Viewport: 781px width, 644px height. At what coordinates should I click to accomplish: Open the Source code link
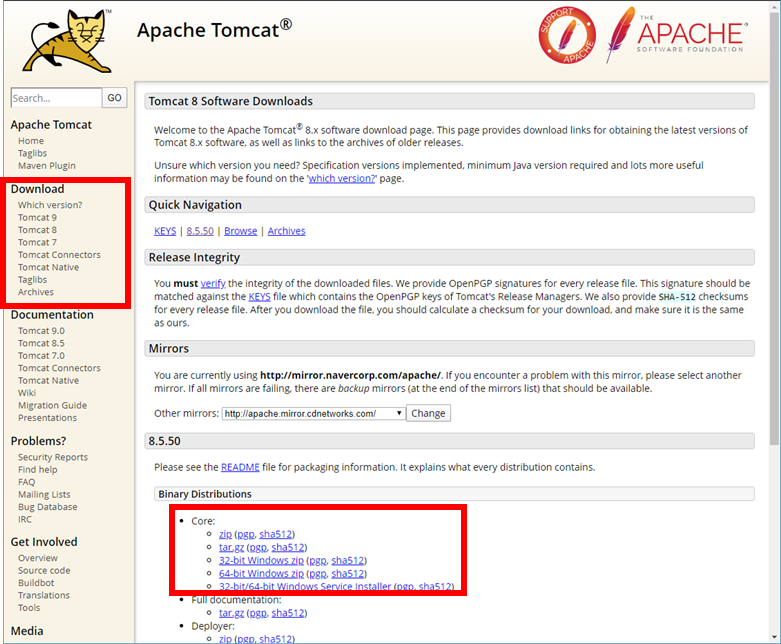tap(44, 571)
